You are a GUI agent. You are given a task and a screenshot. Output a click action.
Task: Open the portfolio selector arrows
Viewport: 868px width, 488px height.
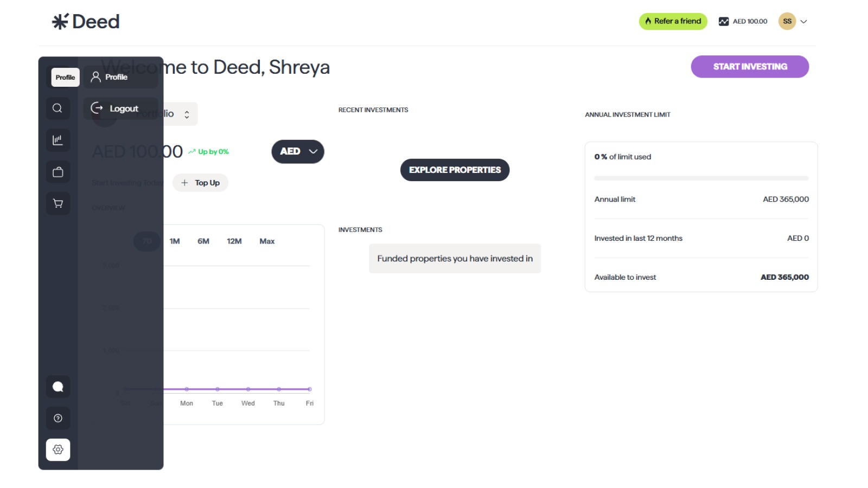(x=187, y=114)
